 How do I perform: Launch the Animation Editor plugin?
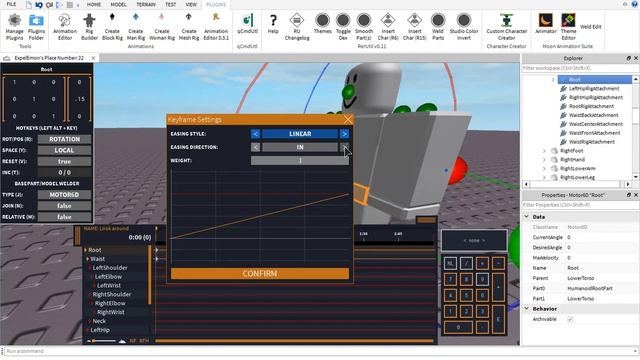[x=65, y=27]
